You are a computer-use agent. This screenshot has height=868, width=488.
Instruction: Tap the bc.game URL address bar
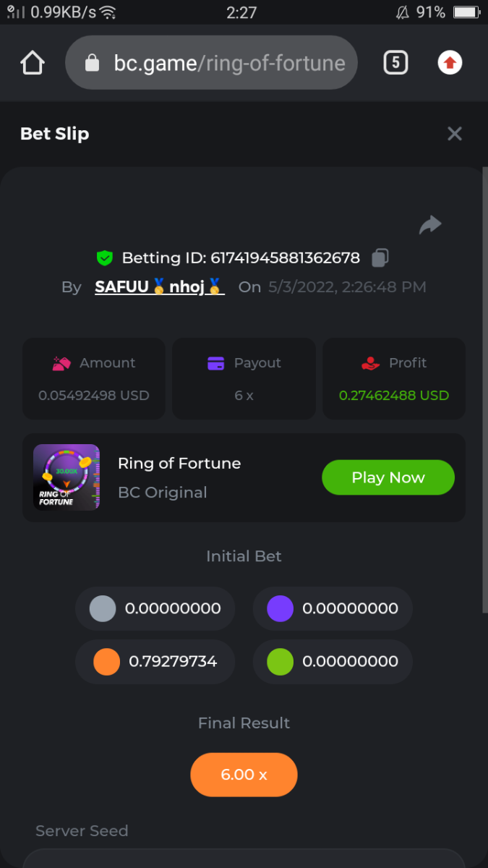tap(228, 63)
